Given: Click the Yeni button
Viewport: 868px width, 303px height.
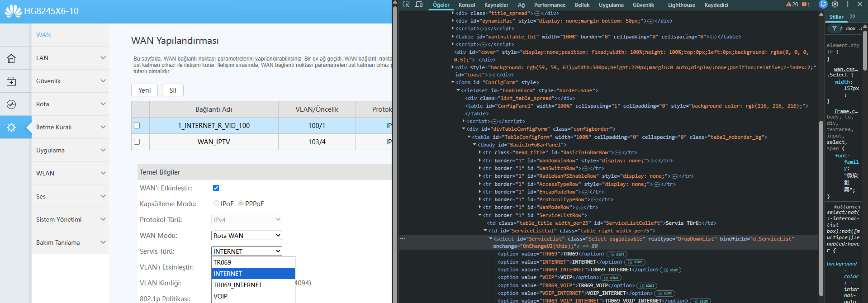Looking at the screenshot, I should point(145,90).
